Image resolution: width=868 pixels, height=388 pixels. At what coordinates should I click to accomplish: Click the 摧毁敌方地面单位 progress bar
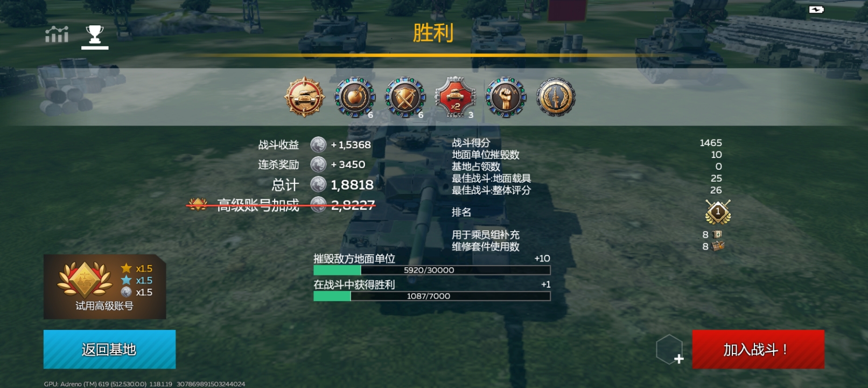click(432, 270)
